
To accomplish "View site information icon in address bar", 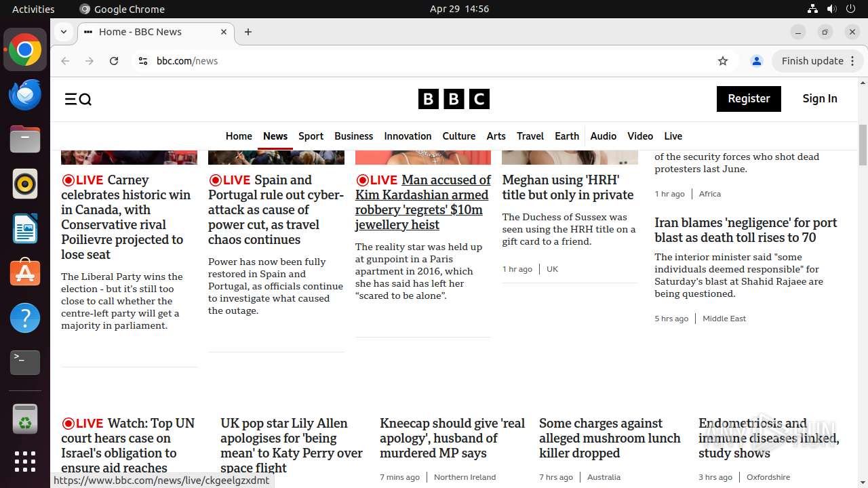I will click(142, 61).
